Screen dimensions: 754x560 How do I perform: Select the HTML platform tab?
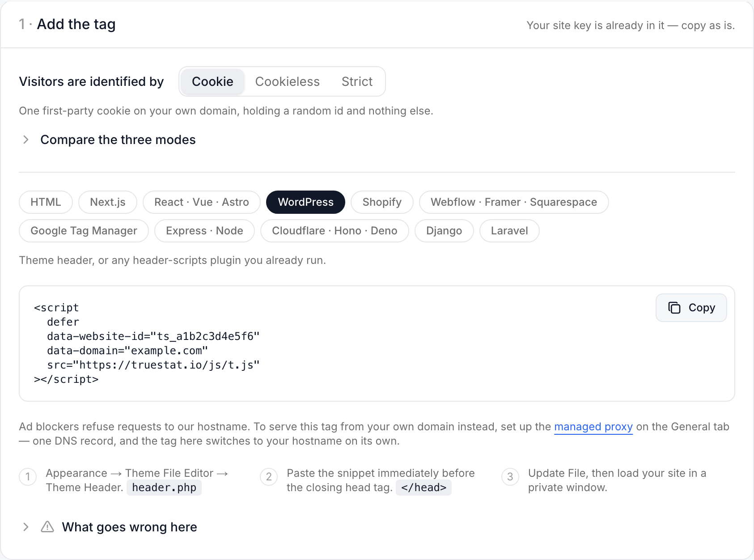(46, 202)
